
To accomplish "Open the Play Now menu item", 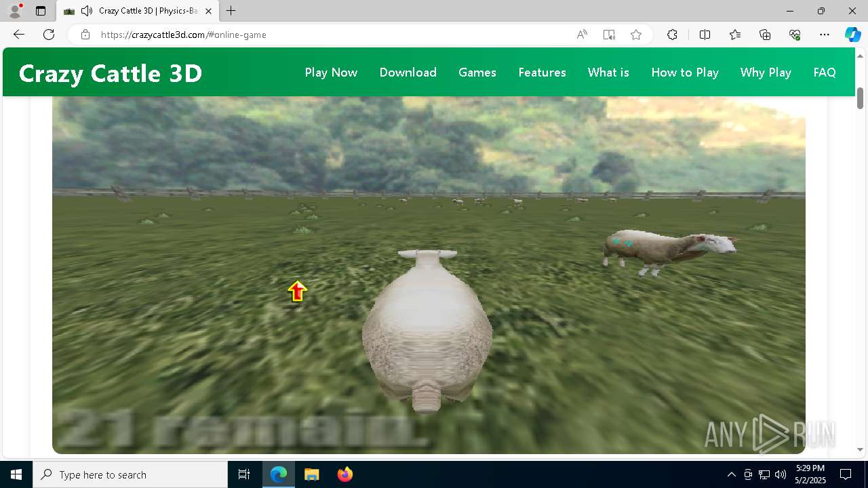I will [x=331, y=73].
